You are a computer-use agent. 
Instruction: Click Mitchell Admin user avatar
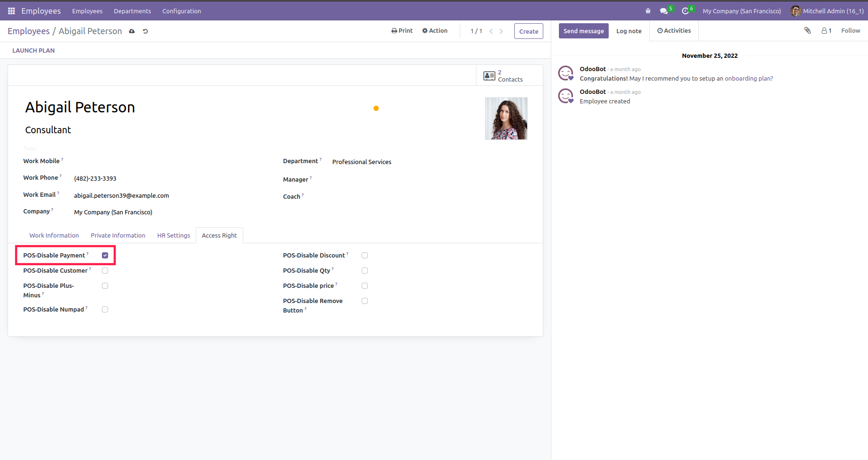(795, 11)
